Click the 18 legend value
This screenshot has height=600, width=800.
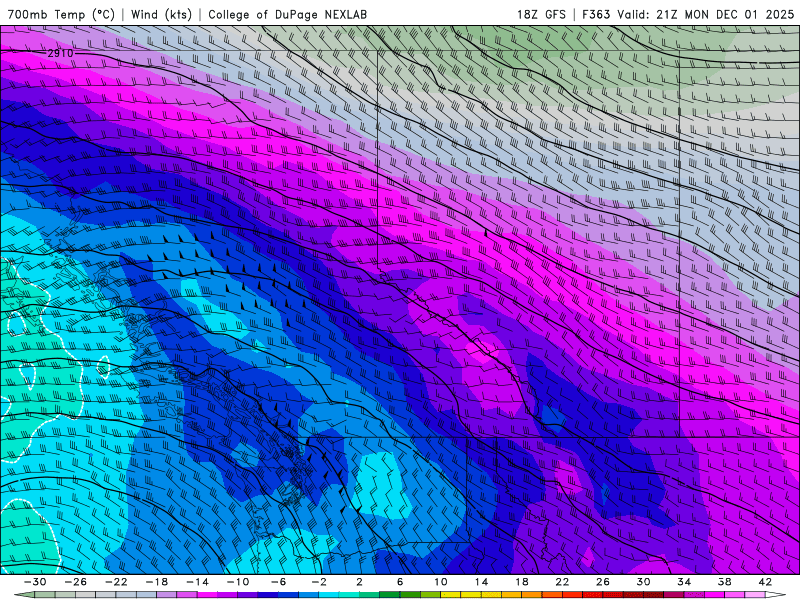tap(522, 582)
